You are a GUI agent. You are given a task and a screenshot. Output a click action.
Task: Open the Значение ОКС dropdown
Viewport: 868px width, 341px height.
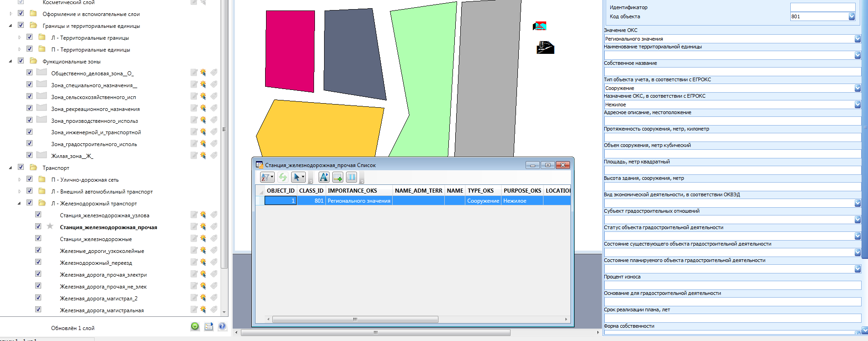(857, 39)
